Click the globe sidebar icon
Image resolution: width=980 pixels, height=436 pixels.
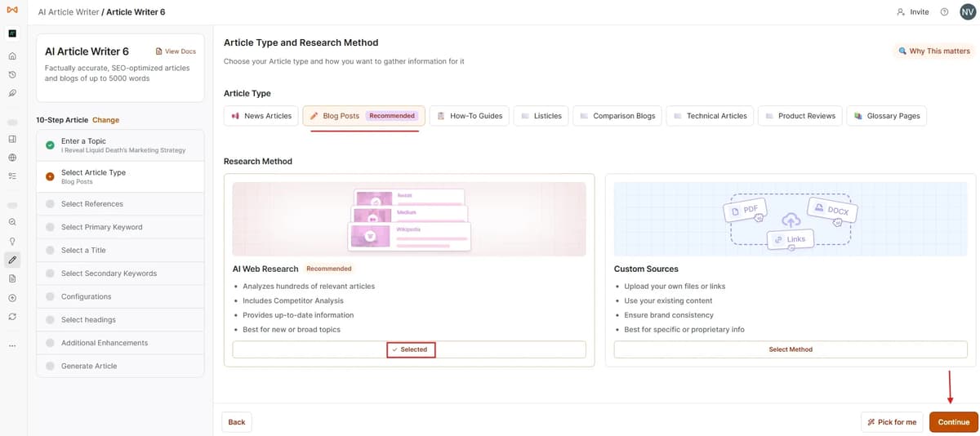12,158
